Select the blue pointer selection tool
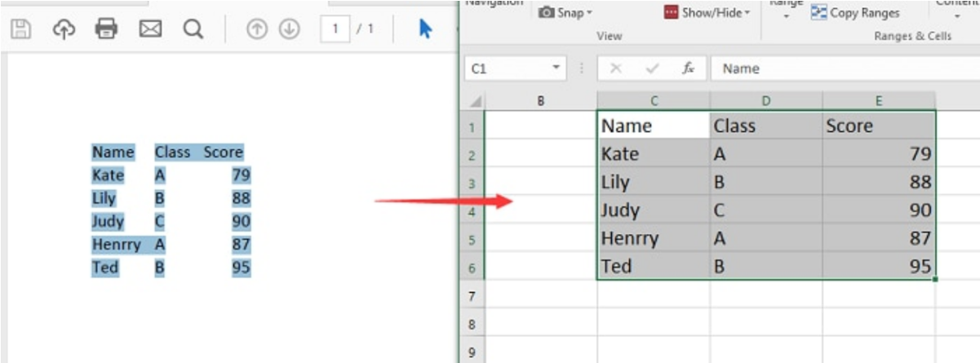This screenshot has height=363, width=980. click(425, 29)
